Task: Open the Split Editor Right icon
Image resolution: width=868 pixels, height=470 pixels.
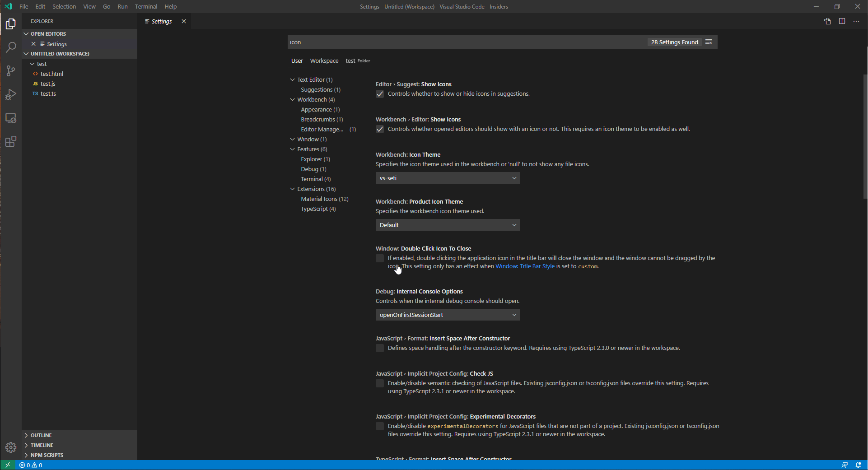Action: [x=842, y=21]
